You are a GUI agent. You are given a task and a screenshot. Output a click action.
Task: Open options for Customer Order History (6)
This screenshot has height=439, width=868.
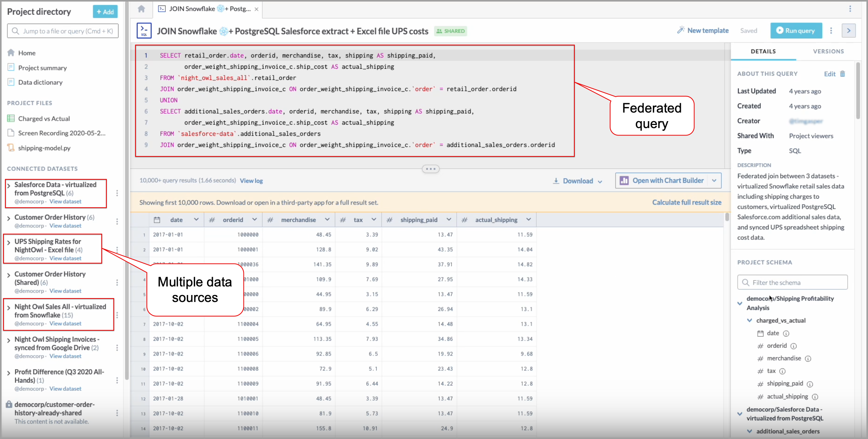click(117, 221)
